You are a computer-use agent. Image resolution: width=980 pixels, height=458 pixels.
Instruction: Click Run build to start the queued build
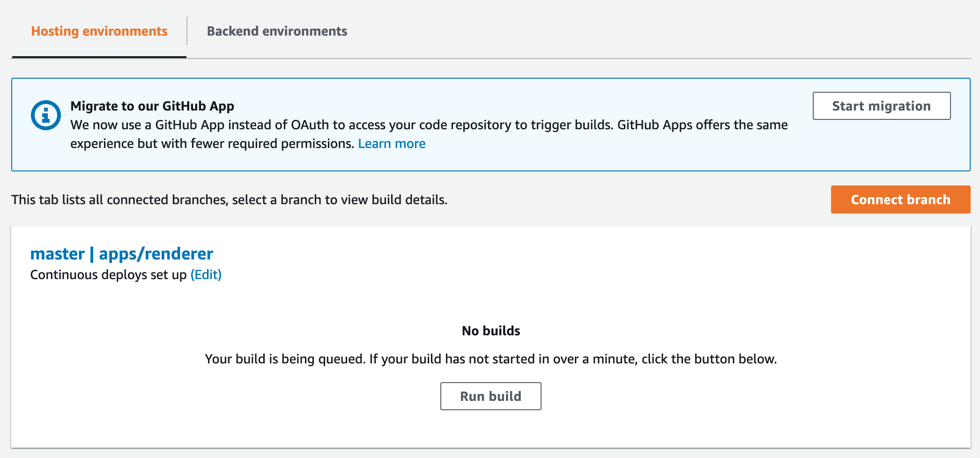(x=490, y=396)
